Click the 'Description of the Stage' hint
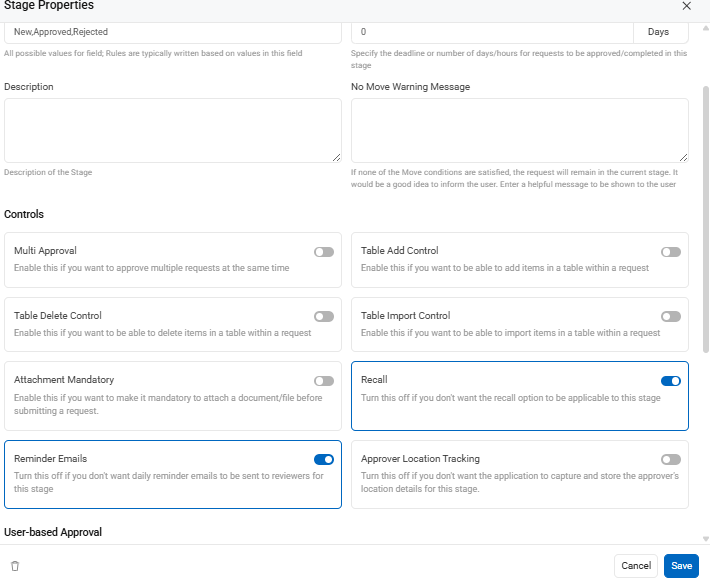This screenshot has width=710, height=585. coord(48,172)
